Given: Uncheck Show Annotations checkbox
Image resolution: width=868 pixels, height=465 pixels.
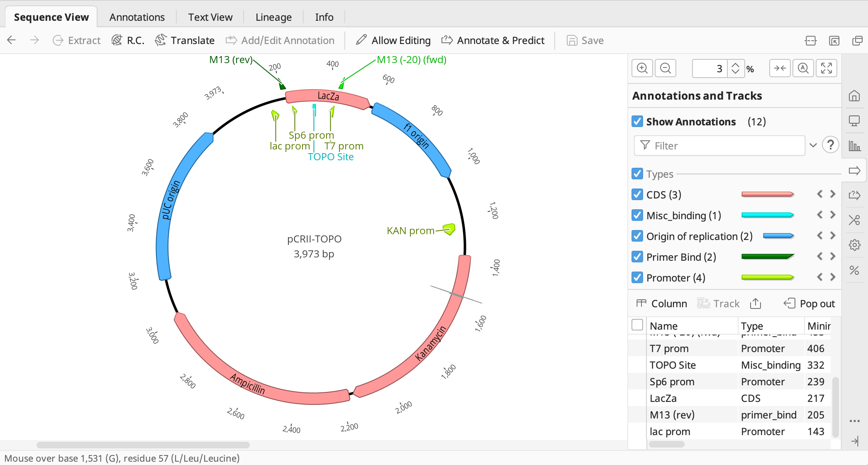Looking at the screenshot, I should (637, 122).
